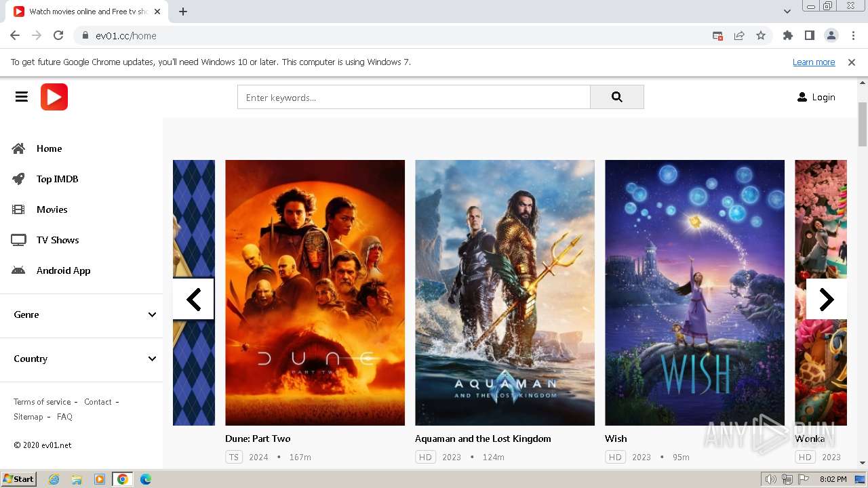Select Movies in sidebar
The height and width of the screenshot is (488, 868).
[x=52, y=209]
